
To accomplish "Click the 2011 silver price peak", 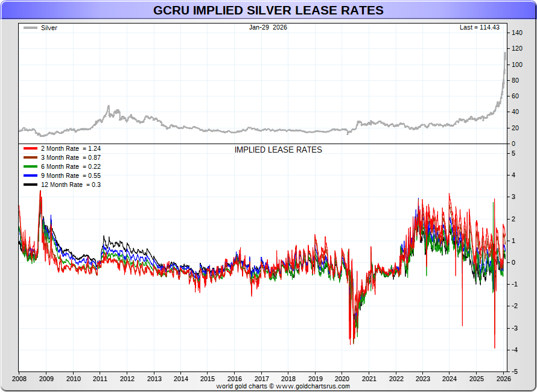I will 109,106.
